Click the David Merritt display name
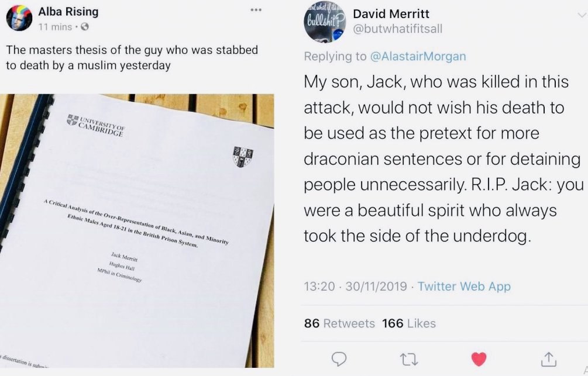 pyautogui.click(x=391, y=14)
